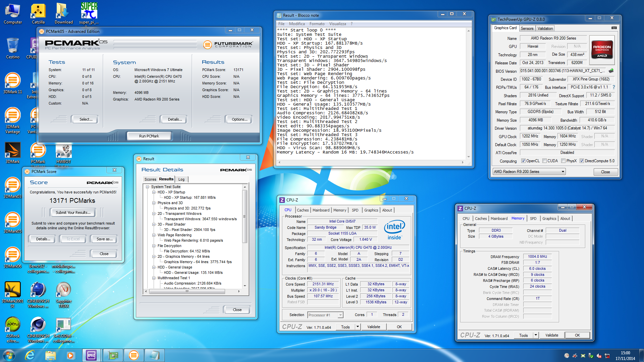Open the GPU selection dropdown in GPU-Z
Viewport: 644px width, 362px height.
[x=529, y=172]
